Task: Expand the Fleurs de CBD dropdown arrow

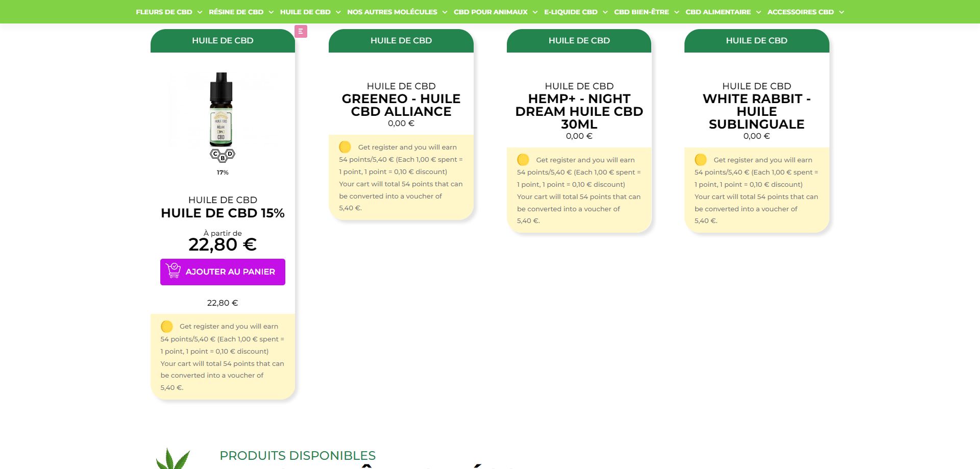Action: tap(200, 12)
